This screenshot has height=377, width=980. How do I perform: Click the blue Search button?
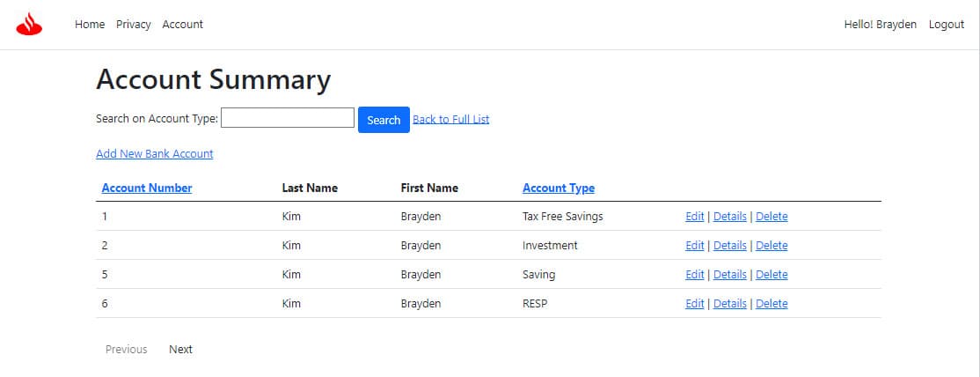click(384, 120)
